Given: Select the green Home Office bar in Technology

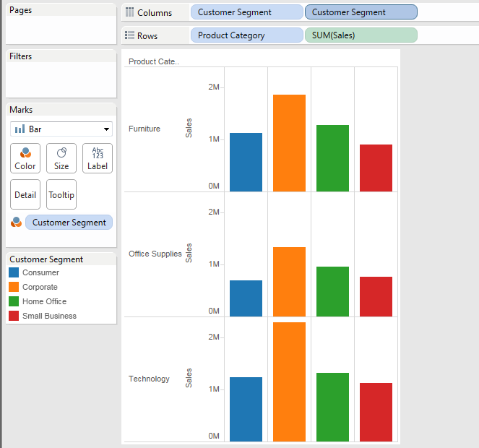Looking at the screenshot, I should pos(332,408).
